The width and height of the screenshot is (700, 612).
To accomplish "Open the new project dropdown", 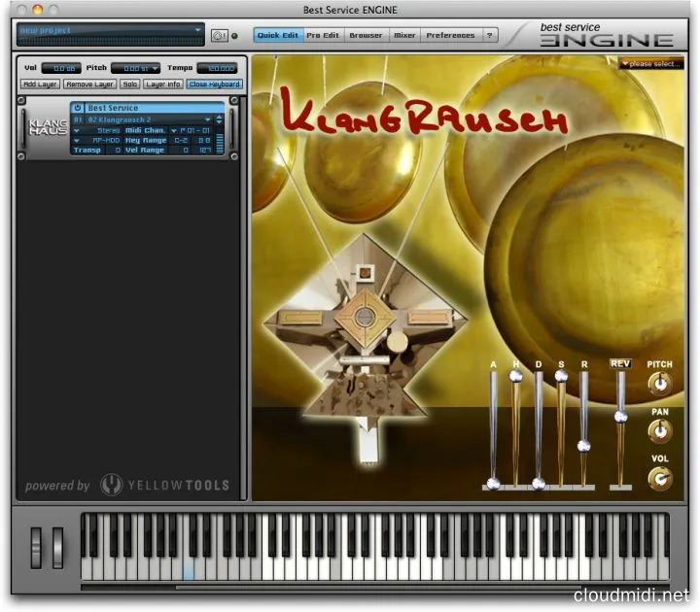I will (x=197, y=30).
